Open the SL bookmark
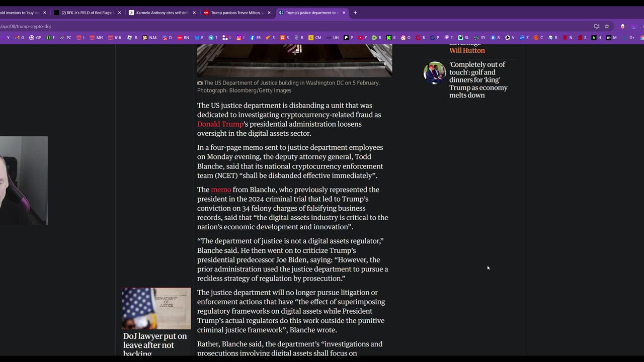Image resolution: width=644 pixels, height=362 pixels. click(x=463, y=38)
